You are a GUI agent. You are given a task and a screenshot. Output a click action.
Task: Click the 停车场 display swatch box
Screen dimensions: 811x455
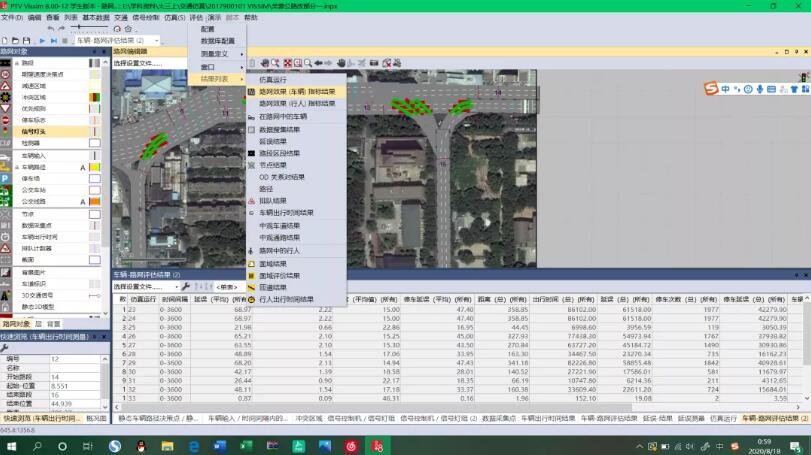pos(95,178)
